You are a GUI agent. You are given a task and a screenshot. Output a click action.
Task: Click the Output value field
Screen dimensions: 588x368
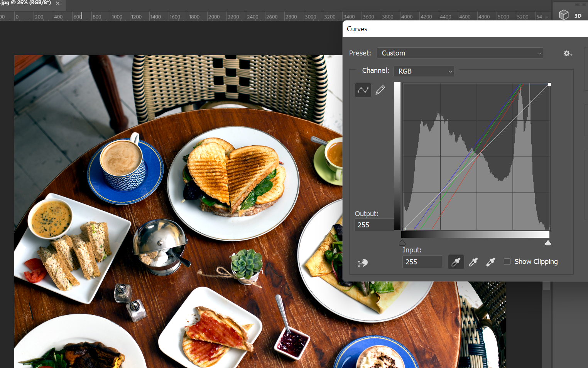[374, 225]
